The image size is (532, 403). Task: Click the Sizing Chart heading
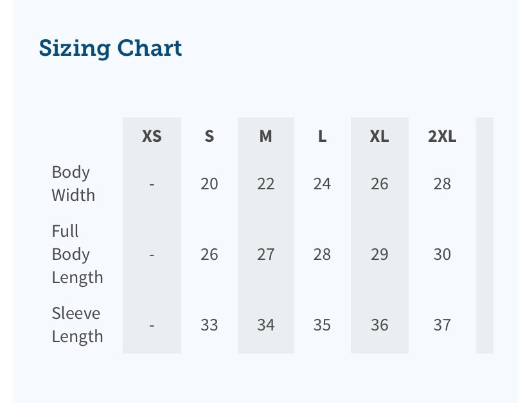pyautogui.click(x=111, y=48)
